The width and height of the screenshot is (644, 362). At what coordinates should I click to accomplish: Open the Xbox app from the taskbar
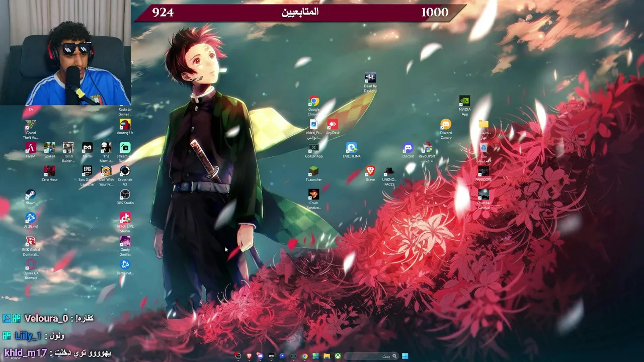pos(338,356)
